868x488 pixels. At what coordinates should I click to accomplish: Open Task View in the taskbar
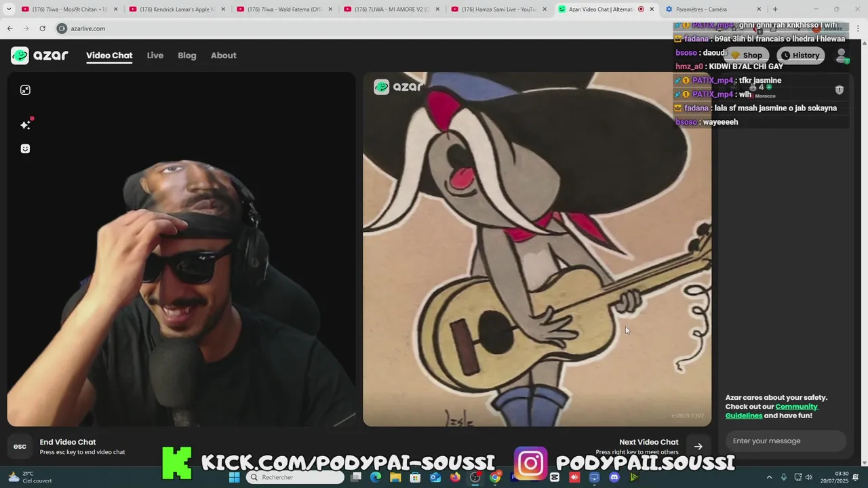pos(356,477)
